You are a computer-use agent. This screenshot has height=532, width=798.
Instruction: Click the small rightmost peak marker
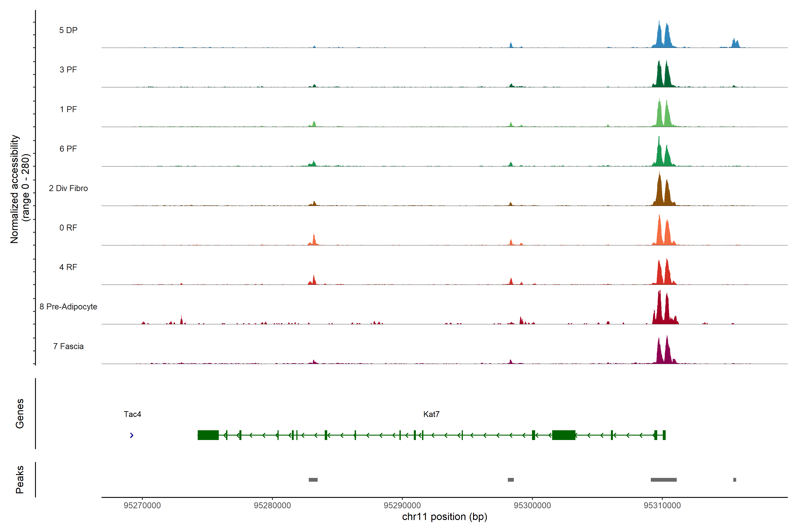click(x=735, y=480)
